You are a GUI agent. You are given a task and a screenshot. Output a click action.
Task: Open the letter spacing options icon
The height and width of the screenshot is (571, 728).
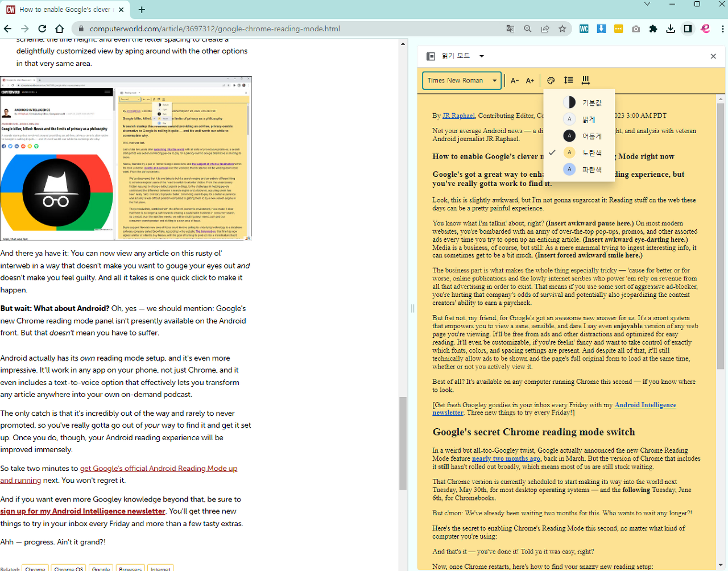point(586,81)
